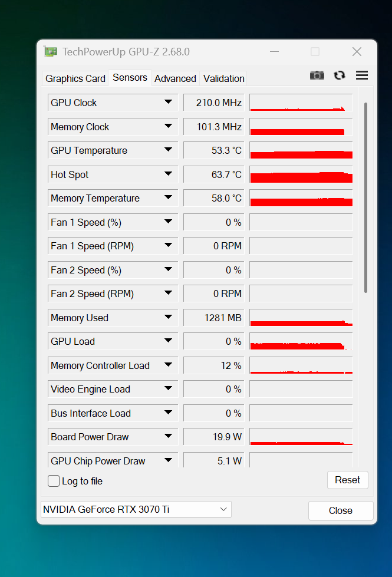Click the Close button at bottom

(x=341, y=510)
